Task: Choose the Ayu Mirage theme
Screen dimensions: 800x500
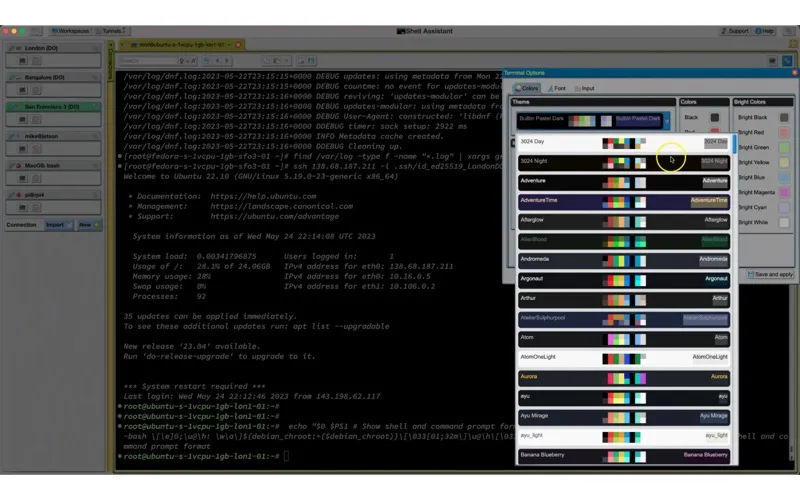Action: [x=623, y=417]
